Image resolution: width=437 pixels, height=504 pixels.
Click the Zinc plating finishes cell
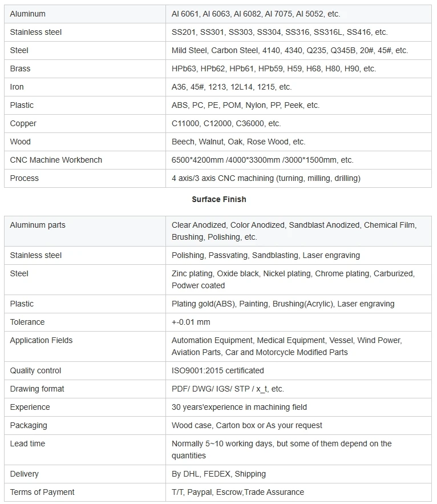[x=298, y=280]
